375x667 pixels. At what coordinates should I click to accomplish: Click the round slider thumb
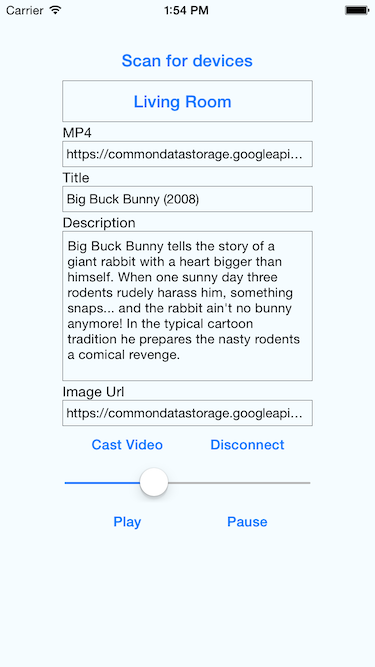[154, 482]
